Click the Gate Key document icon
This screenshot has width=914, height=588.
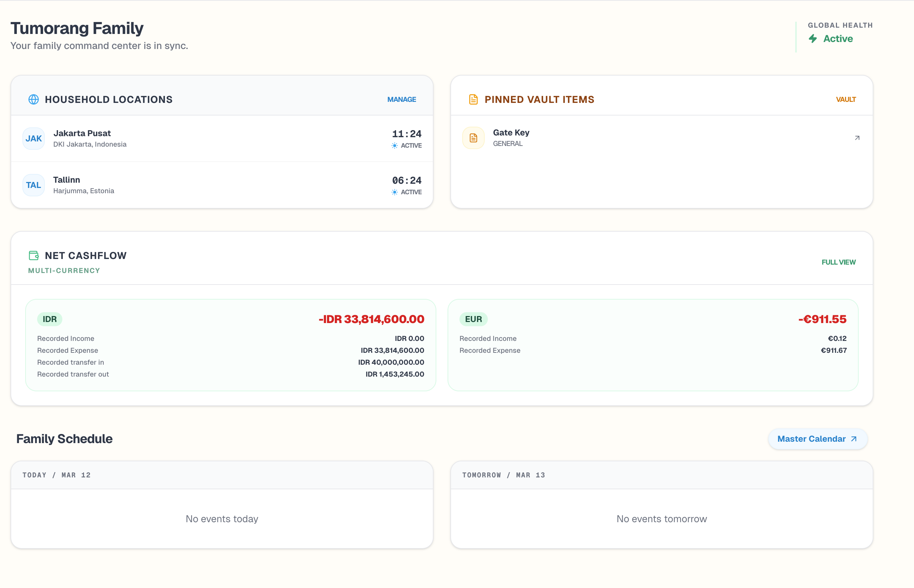473,138
